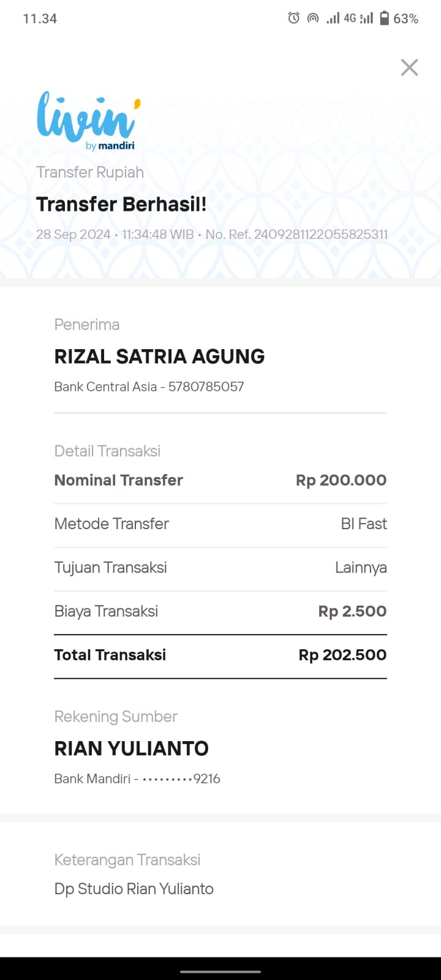Close the transfer receipt with the X icon

click(409, 67)
